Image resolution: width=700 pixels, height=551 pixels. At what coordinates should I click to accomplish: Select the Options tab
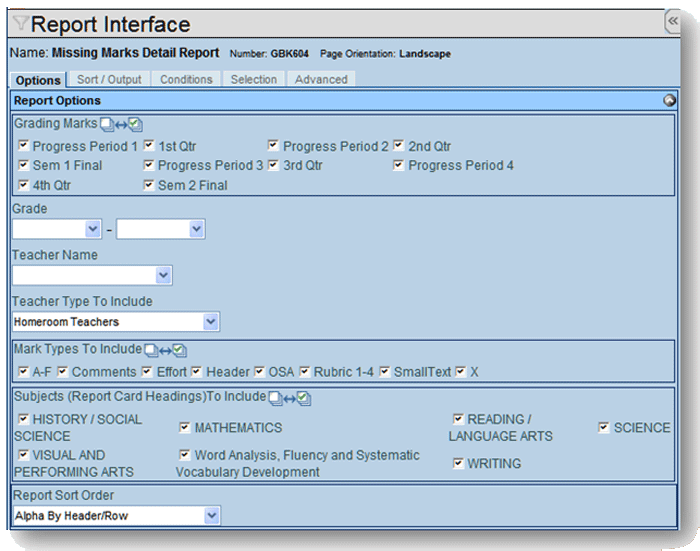38,80
